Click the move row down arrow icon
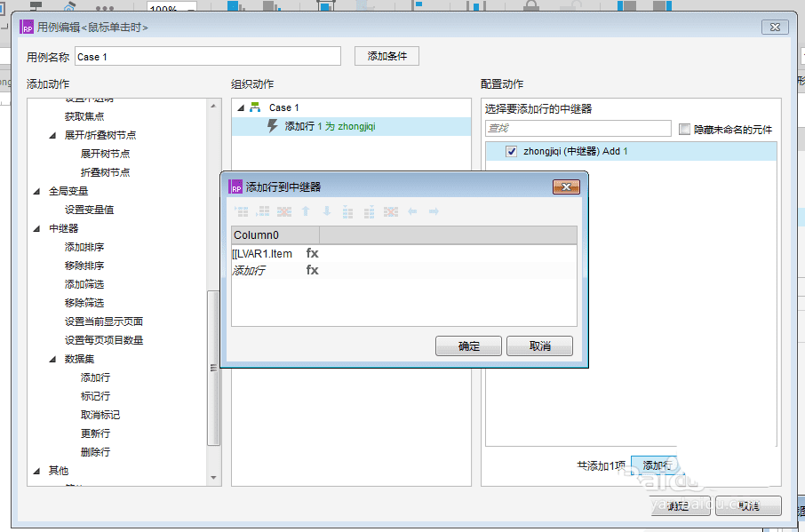This screenshot has height=532, width=805. point(327,211)
